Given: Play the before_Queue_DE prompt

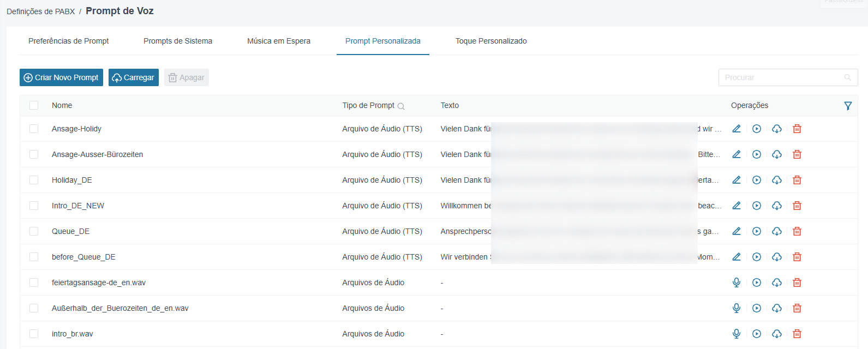Looking at the screenshot, I should [757, 257].
